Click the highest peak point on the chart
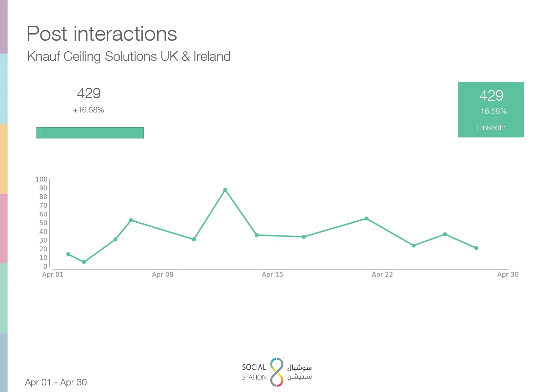Viewport: 554px width, 392px height. point(225,190)
